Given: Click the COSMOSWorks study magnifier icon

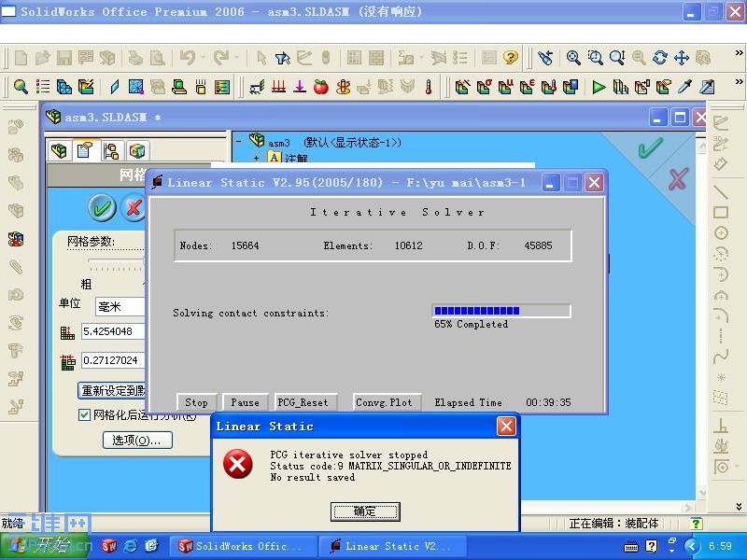Looking at the screenshot, I should click(x=20, y=87).
